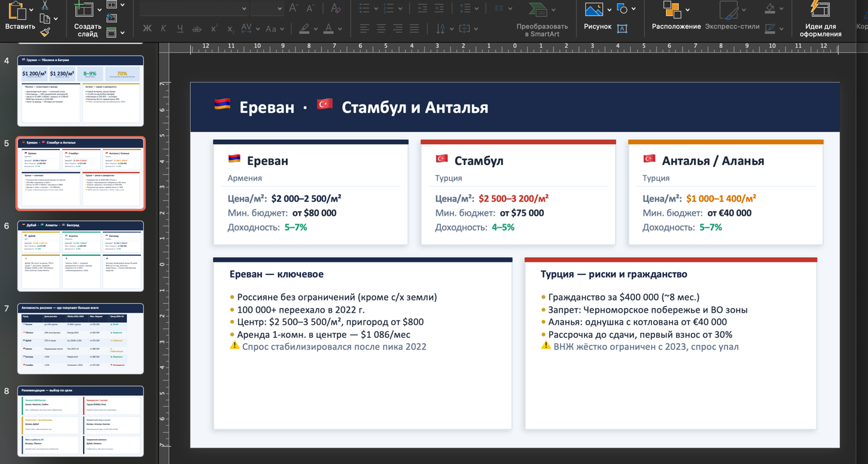868x464 pixels.
Task: Click the bulleted list icon
Action: tap(364, 8)
